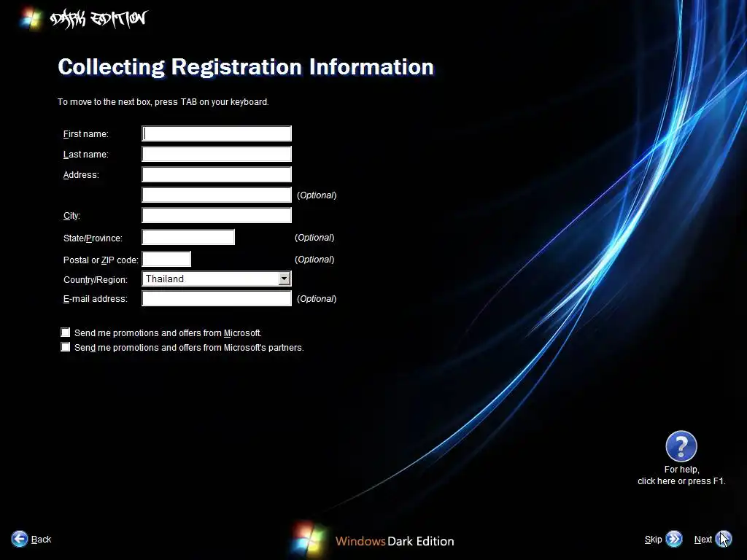
Task: Click the E-mail address label
Action: pyautogui.click(x=96, y=298)
